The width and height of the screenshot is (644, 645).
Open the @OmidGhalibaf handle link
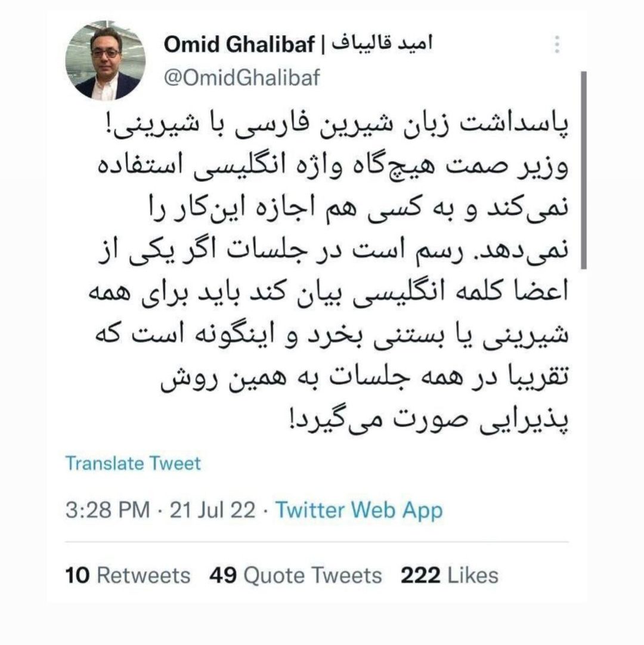pyautogui.click(x=241, y=79)
